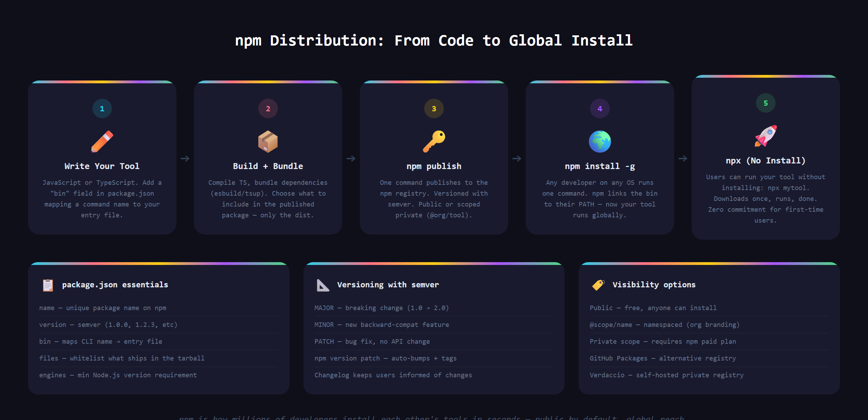Click 'GitHub Packages — alternative registry' row
Image resolution: width=868 pixels, height=420 pixels.
[x=709, y=358]
